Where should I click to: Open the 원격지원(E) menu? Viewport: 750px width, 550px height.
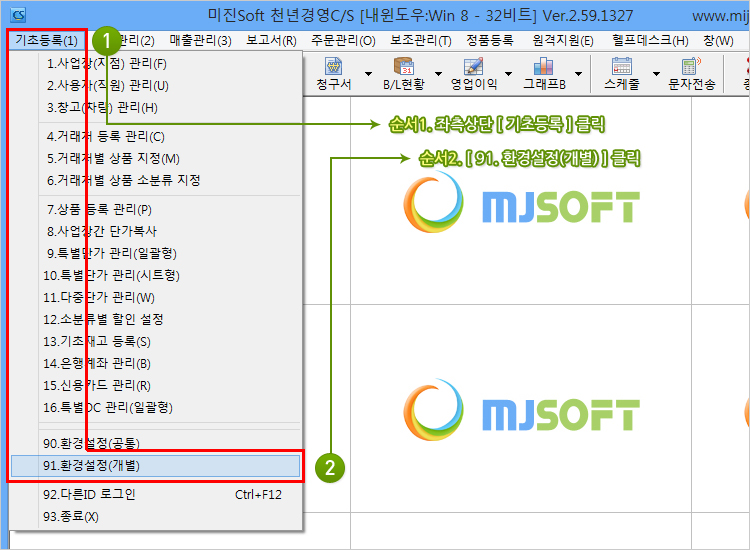pos(563,41)
